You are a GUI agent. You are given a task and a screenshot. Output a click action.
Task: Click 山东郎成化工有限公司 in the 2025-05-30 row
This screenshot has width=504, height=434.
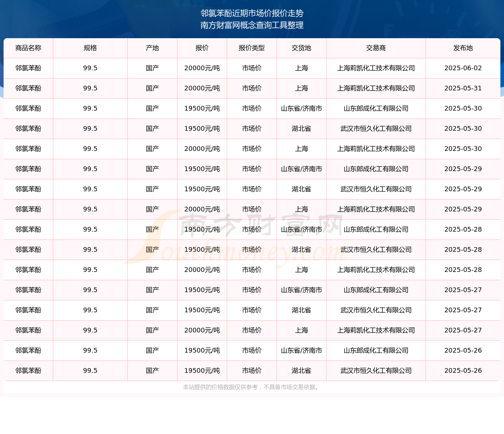pos(376,108)
